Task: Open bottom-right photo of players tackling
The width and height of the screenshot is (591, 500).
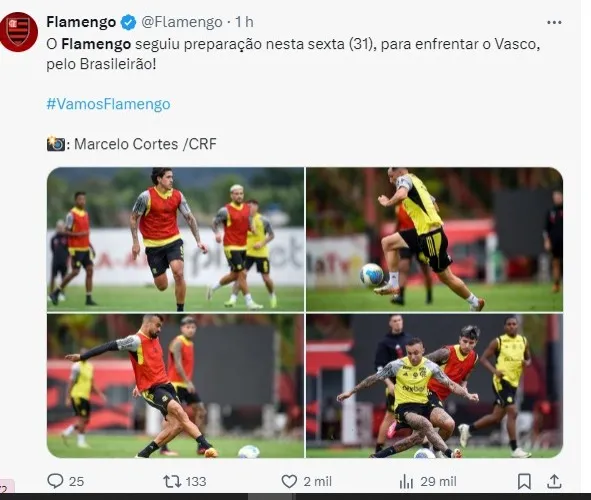Action: [434, 386]
